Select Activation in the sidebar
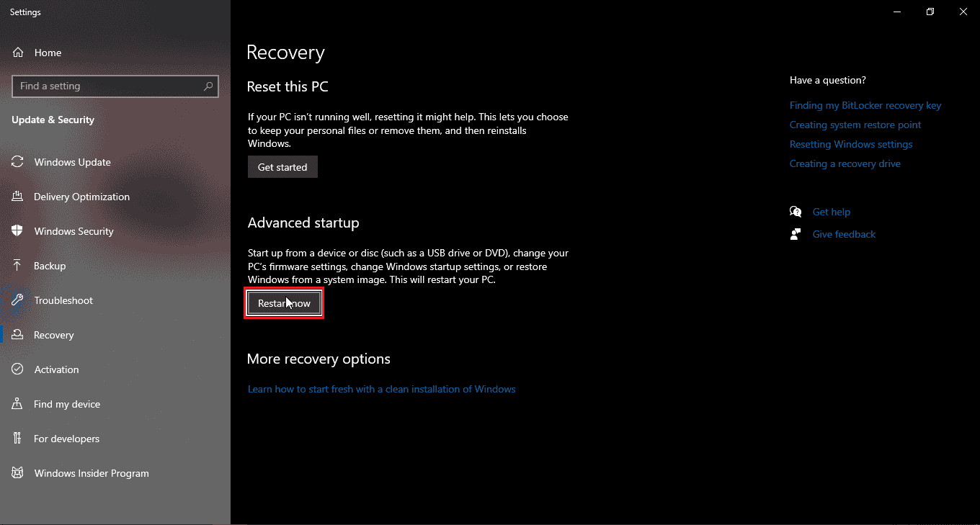The height and width of the screenshot is (525, 980). point(115,369)
